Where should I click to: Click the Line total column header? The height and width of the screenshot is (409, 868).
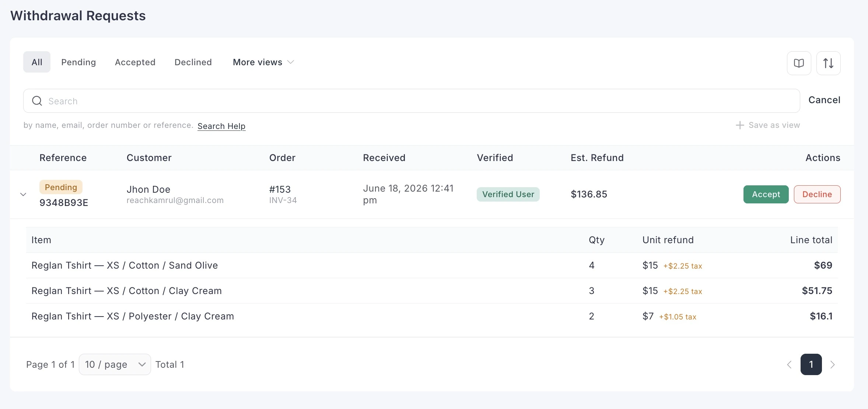[811, 240]
